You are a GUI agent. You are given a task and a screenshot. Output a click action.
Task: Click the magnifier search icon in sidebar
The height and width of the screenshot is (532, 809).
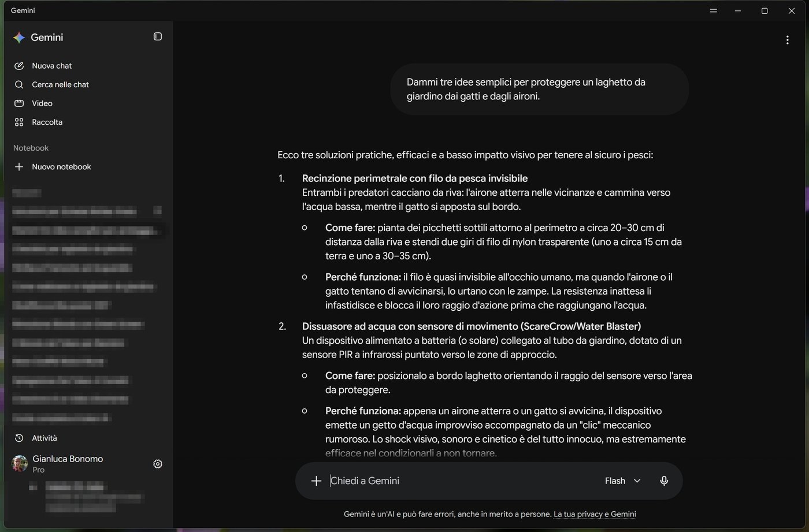point(19,84)
